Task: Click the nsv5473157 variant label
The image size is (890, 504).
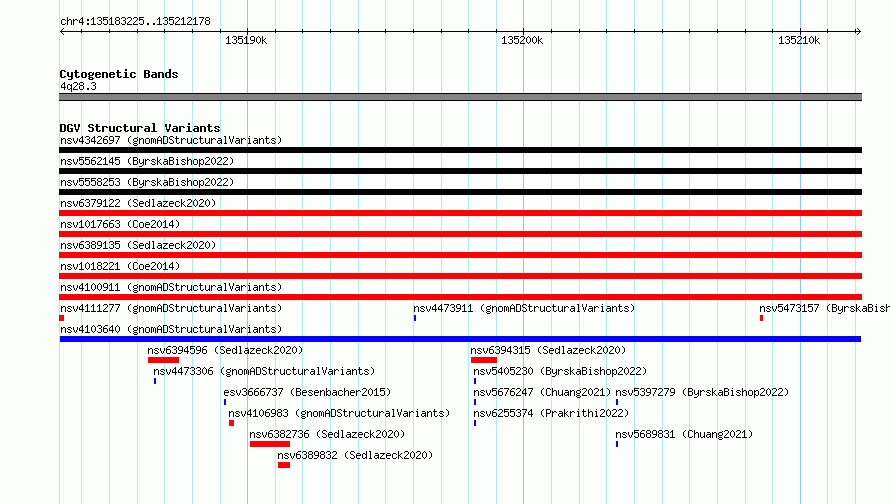Action: click(x=824, y=308)
